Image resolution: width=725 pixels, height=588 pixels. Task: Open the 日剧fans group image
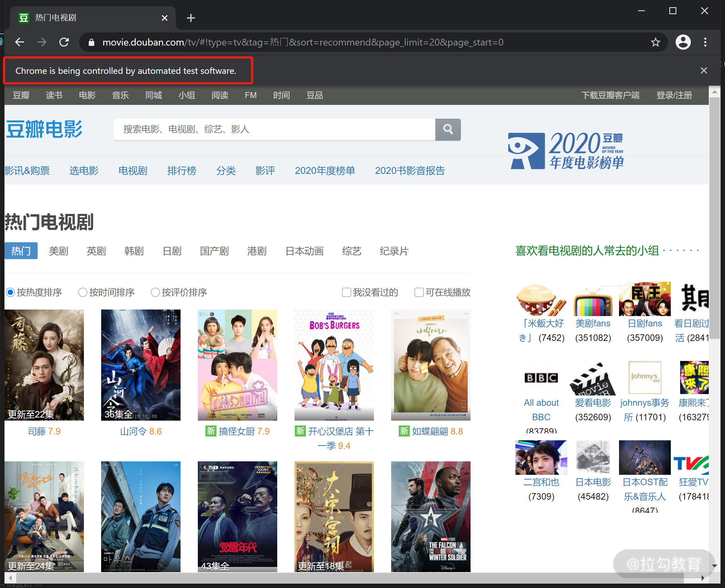click(645, 299)
